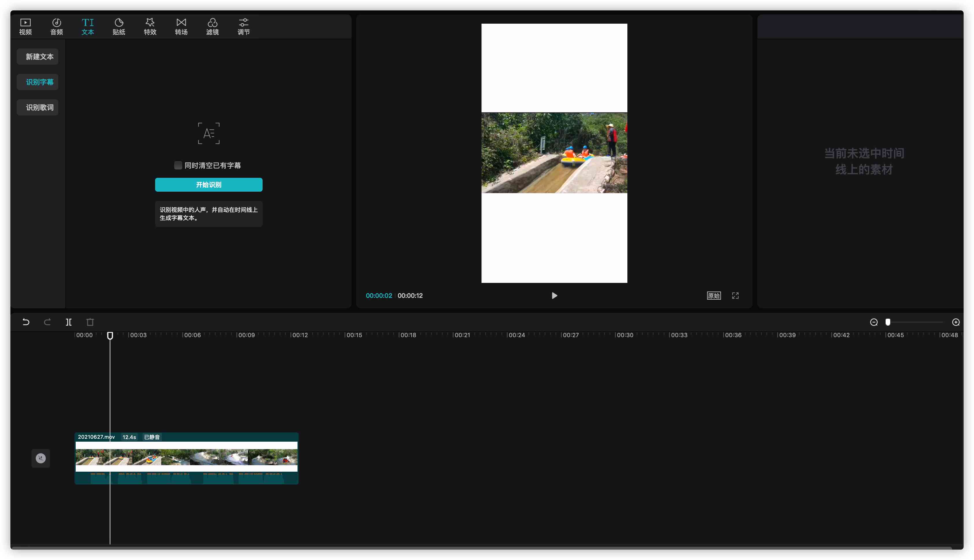The width and height of the screenshot is (974, 560).
Task: Select the 20210627.mov clip on timeline
Action: coord(186,458)
